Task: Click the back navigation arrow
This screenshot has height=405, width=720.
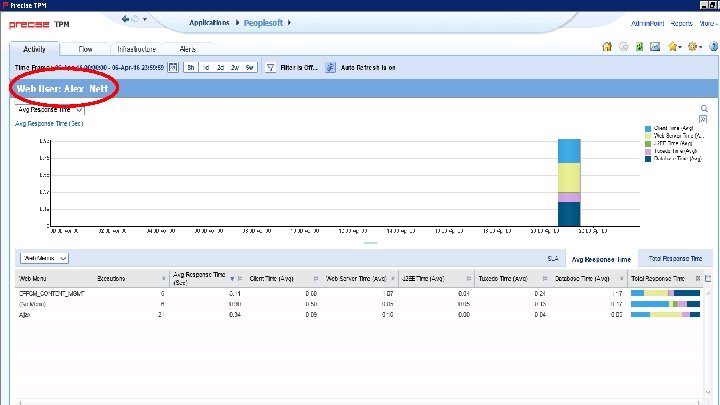Action: 125,19
